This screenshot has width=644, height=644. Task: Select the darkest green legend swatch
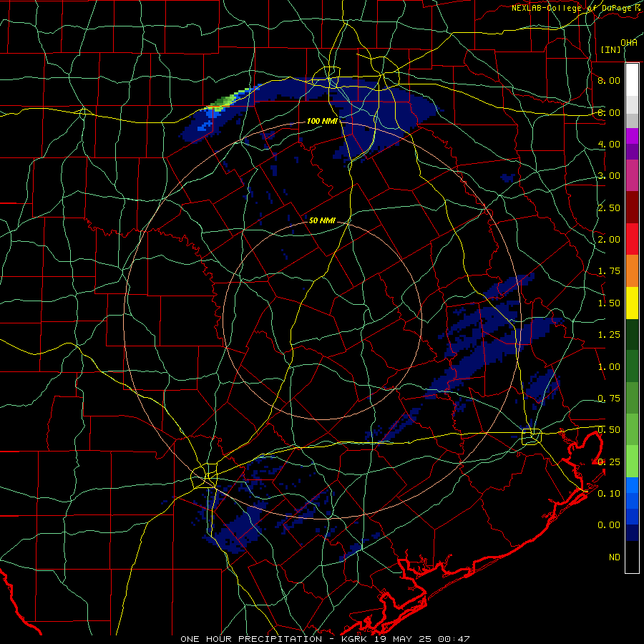coord(632,335)
